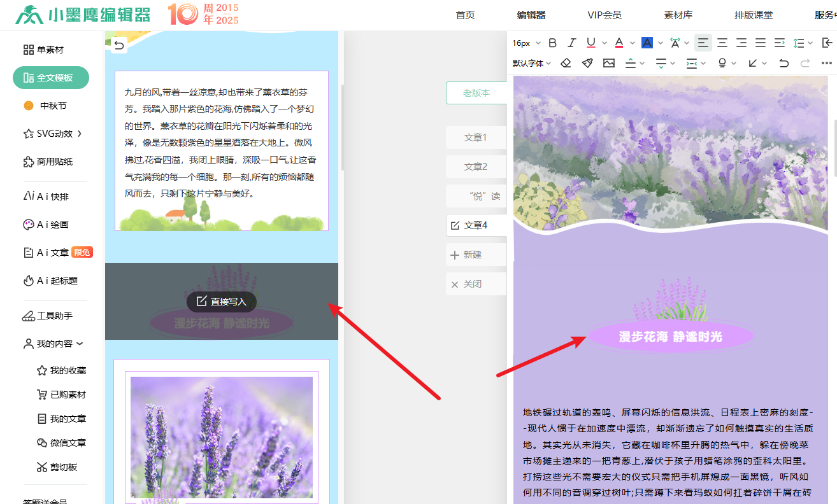Image resolution: width=837 pixels, height=504 pixels.
Task: Click the back arrow above the template preview
Action: [x=119, y=45]
